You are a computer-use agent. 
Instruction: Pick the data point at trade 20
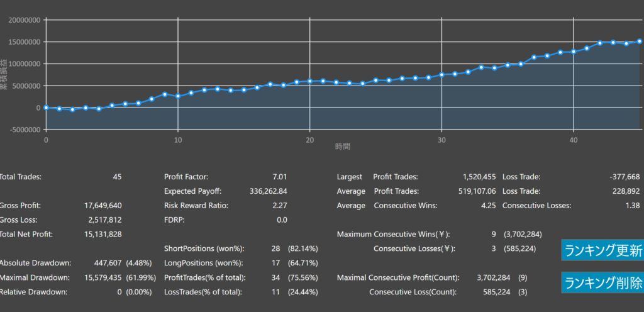pyautogui.click(x=310, y=81)
